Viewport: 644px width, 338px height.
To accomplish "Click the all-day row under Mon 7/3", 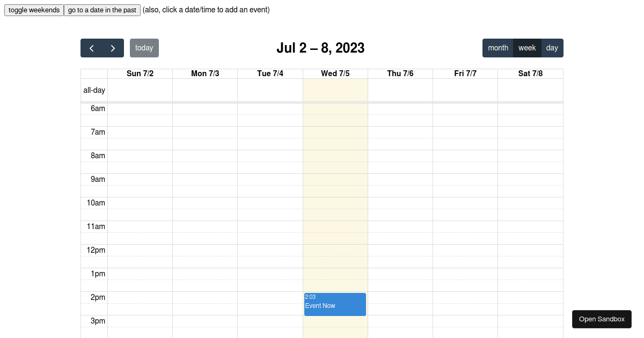I will pos(205,90).
